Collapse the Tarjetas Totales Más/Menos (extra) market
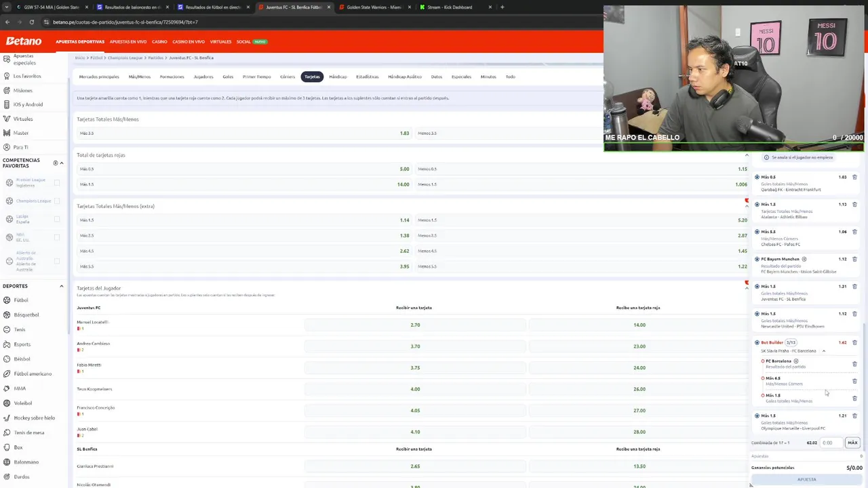 (x=747, y=206)
